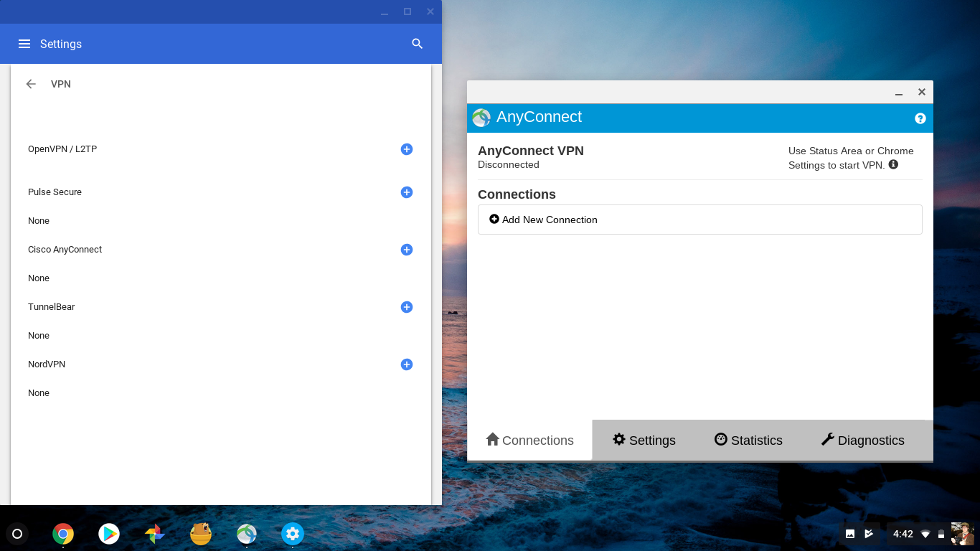Launch Chrome from the shelf
The height and width of the screenshot is (551, 980).
click(63, 534)
